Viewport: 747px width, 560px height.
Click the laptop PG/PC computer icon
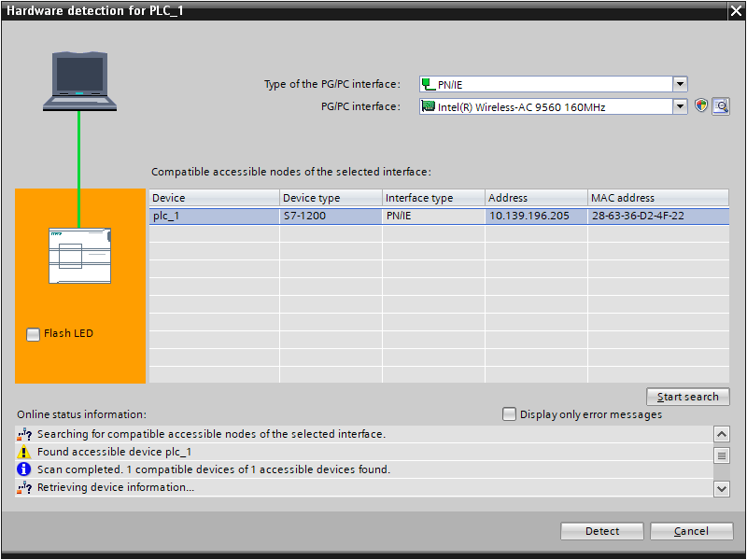click(x=79, y=82)
